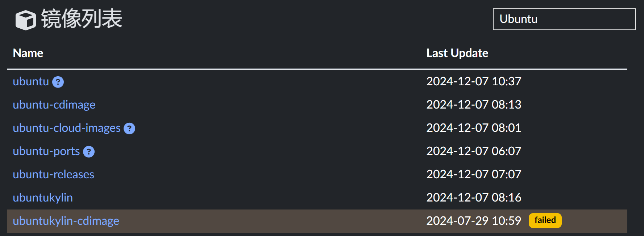Click the Name column header
Screen dimensions: 644x236
click(28, 53)
